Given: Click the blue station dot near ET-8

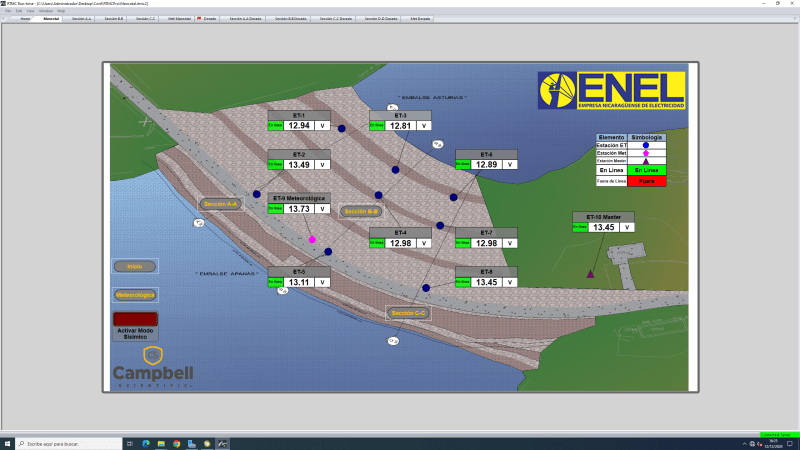Looking at the screenshot, I should 426,288.
